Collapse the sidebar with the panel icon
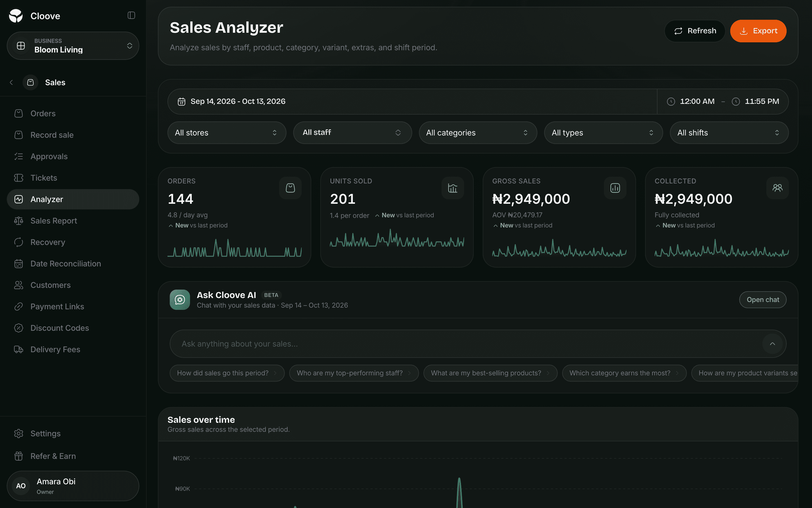This screenshot has height=508, width=812. pyautogui.click(x=131, y=16)
